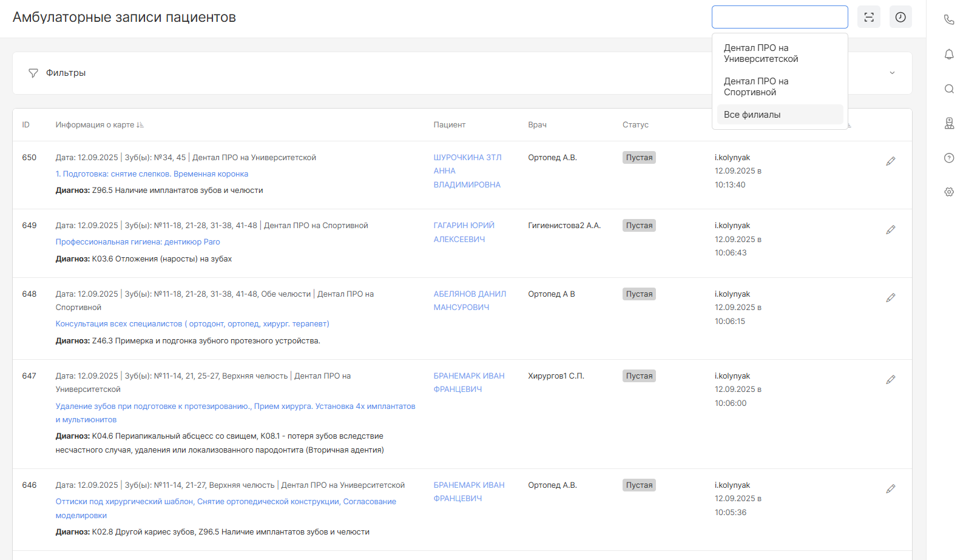The height and width of the screenshot is (560, 966).
Task: Open patient АБЕЛЯНОВ ДАНИЛ МАНСУРОВИЧ link
Action: [469, 300]
